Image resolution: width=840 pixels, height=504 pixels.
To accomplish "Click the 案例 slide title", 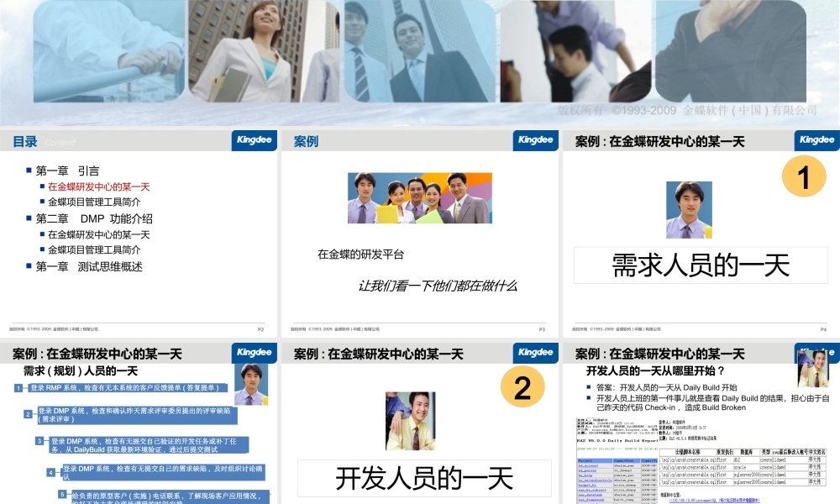I will tap(306, 142).
